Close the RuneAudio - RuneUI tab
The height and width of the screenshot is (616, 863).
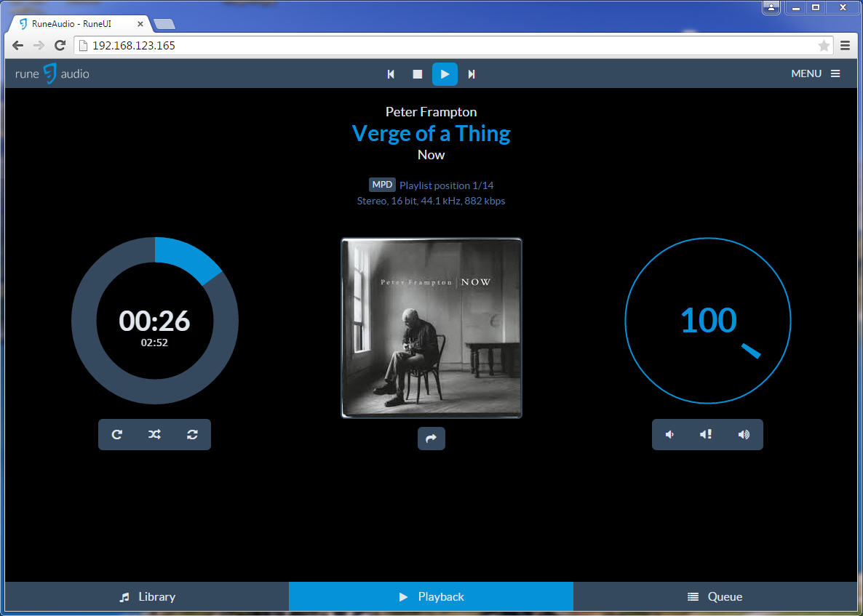click(x=140, y=24)
